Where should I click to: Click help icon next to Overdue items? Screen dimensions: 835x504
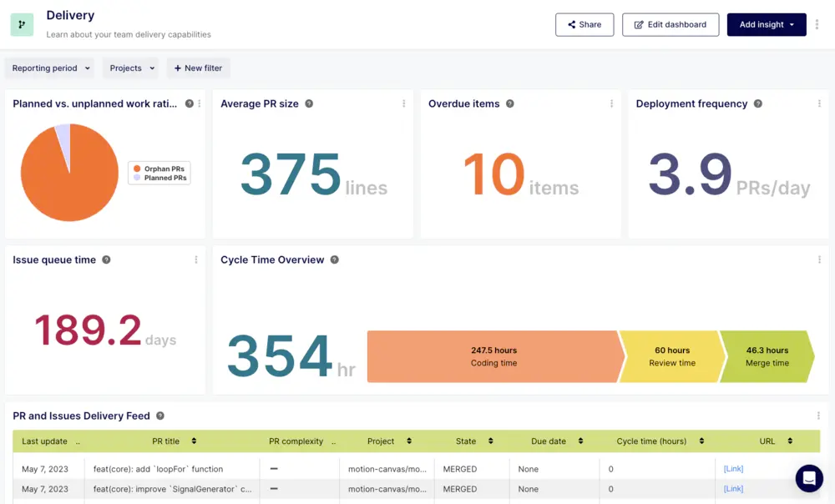pyautogui.click(x=510, y=103)
